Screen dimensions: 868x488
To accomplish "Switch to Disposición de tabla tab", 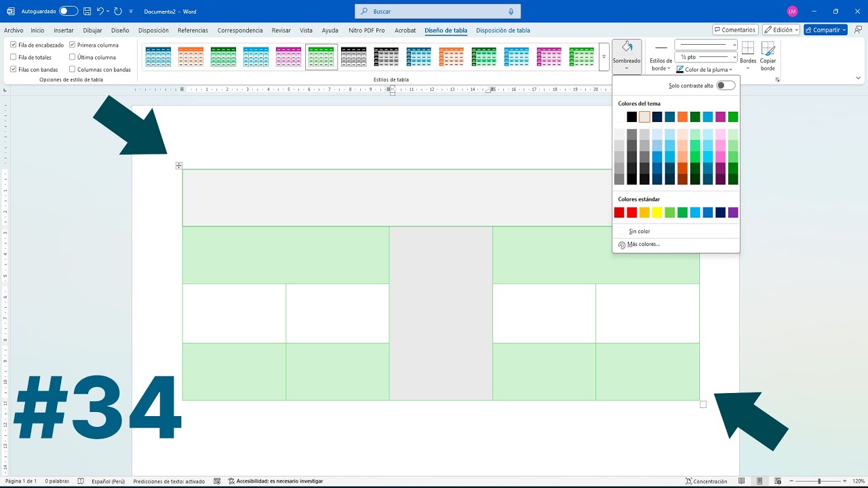I will pos(503,30).
